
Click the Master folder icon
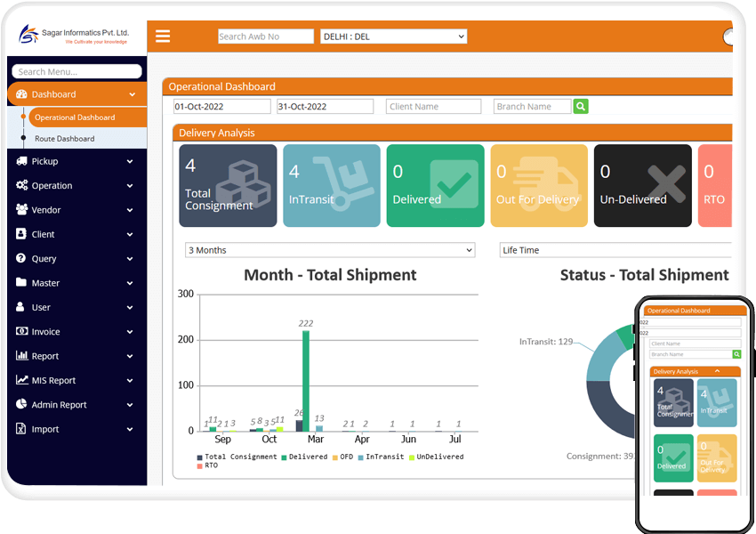click(20, 282)
